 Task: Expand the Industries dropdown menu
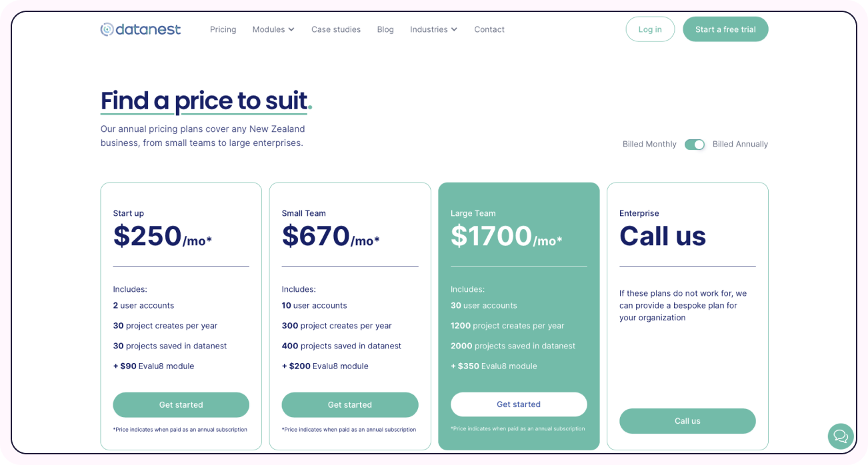pyautogui.click(x=433, y=29)
